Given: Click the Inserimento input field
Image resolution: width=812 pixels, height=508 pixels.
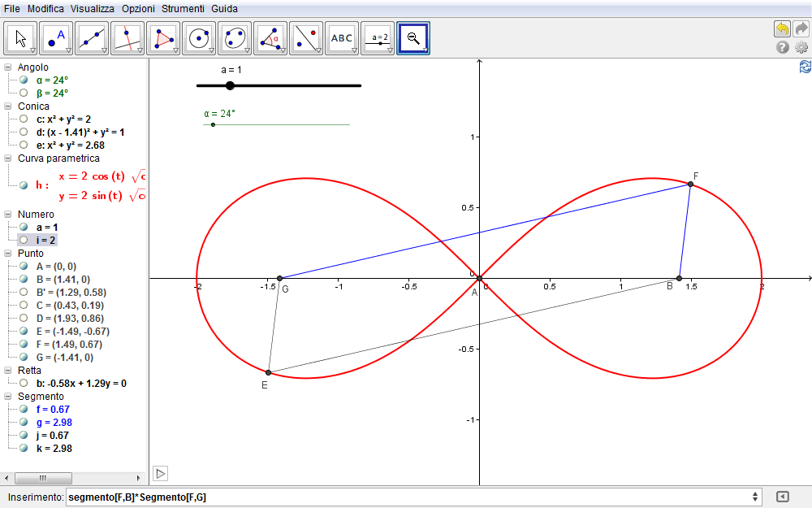Looking at the screenshot, I should (406, 497).
